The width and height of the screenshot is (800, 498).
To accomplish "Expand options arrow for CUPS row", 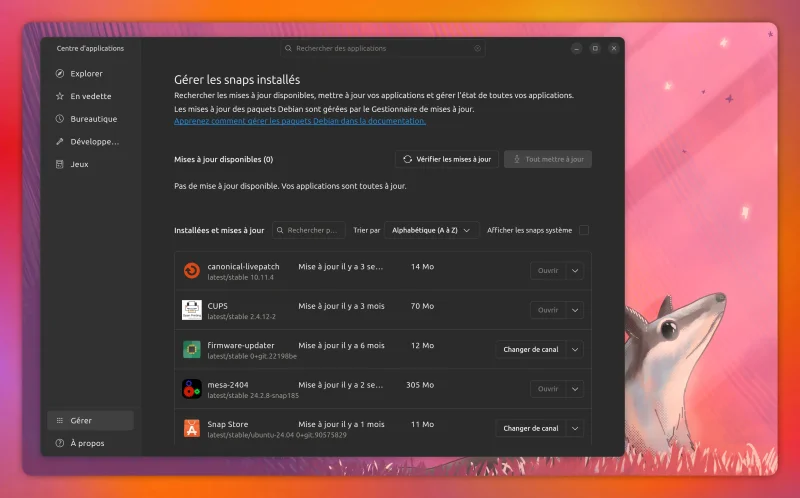I will (575, 310).
